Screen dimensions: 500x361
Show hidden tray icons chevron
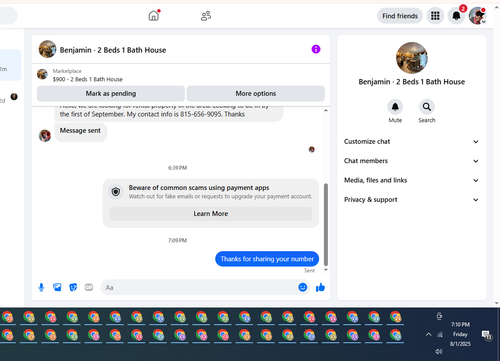(429, 334)
